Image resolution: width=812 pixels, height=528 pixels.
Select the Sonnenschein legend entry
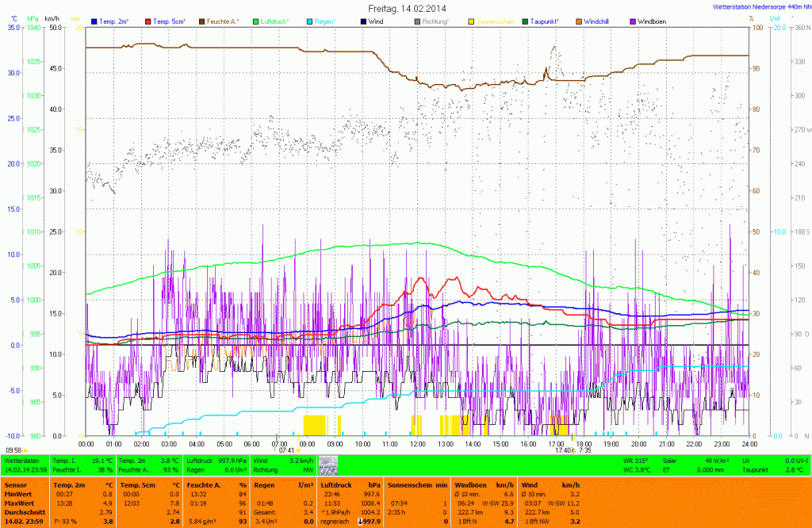point(494,20)
